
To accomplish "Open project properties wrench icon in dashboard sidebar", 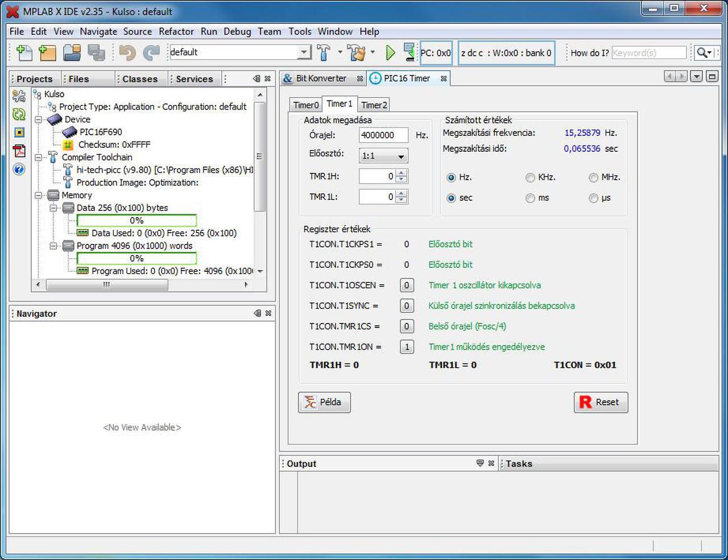I will (19, 96).
